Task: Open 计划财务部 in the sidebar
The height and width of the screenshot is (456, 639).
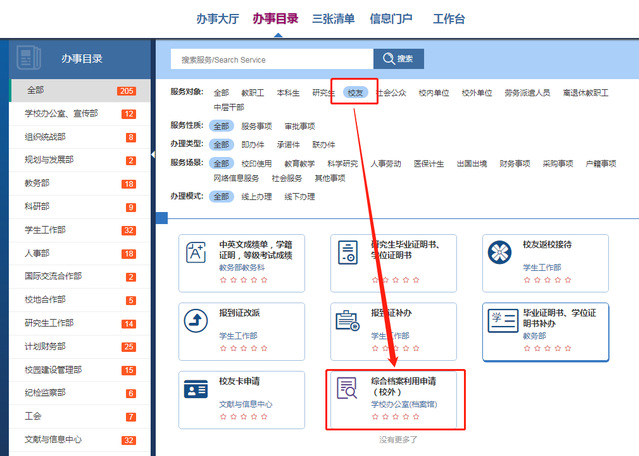Action: click(80, 347)
